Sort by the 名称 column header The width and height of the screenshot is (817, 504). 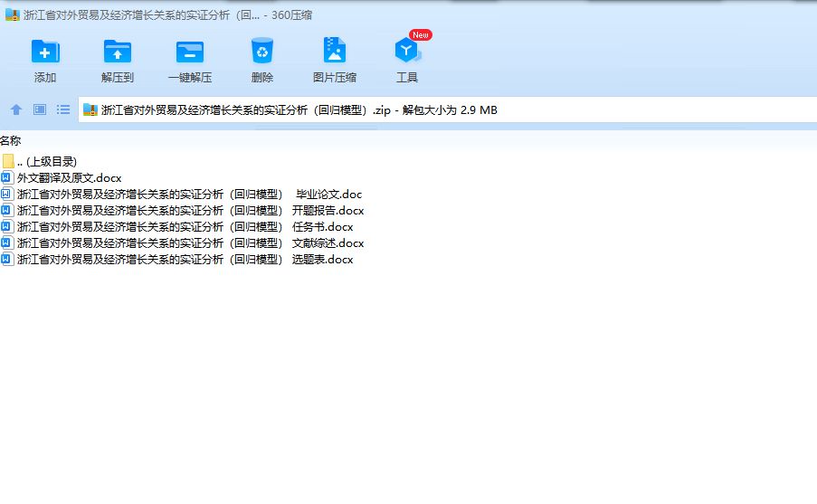click(x=11, y=140)
